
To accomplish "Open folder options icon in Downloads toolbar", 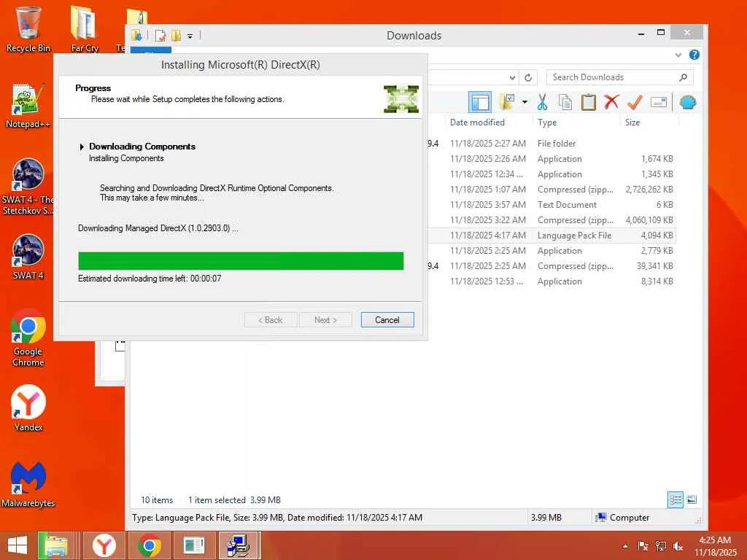I will pos(508,101).
